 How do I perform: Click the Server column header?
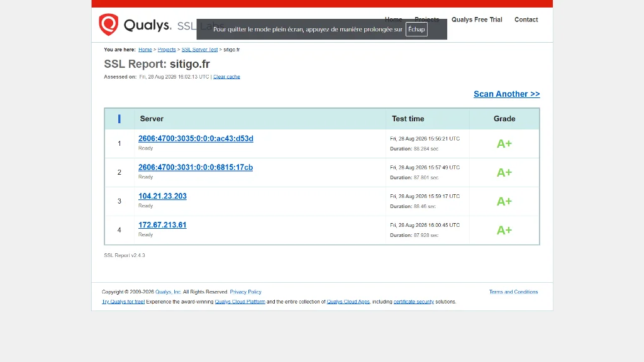click(x=152, y=119)
